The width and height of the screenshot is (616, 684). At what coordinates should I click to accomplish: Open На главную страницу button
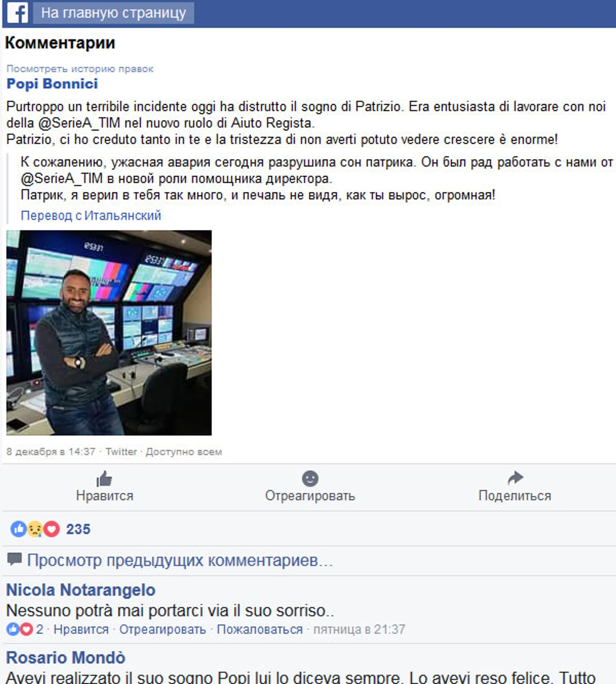click(x=113, y=13)
